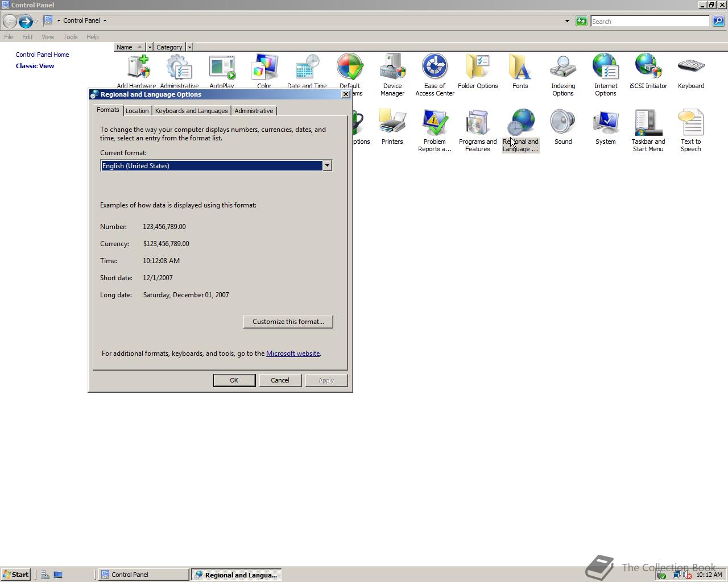
Task: Switch to Keyboards and Languages tab
Action: [191, 111]
